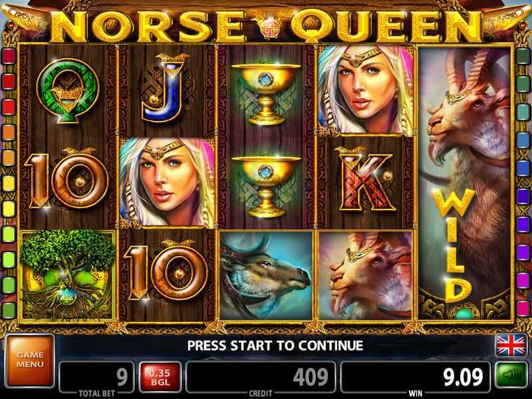Change language with the UK flag icon

tap(511, 345)
